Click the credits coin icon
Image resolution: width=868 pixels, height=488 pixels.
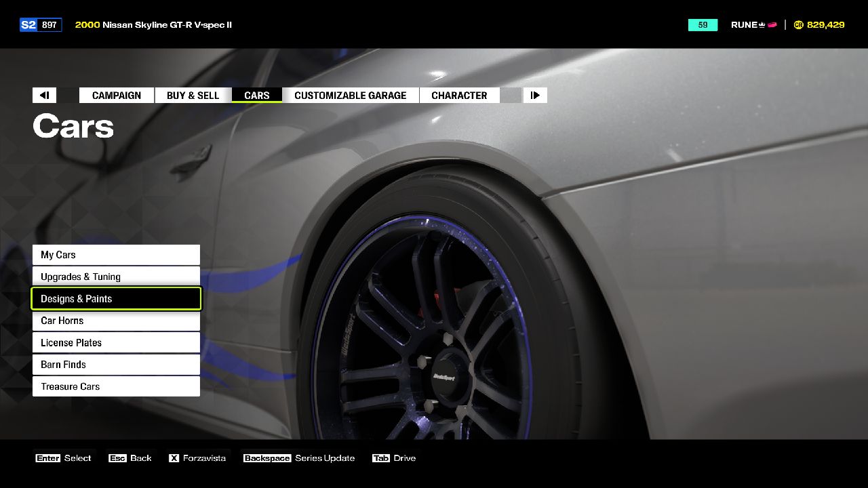798,25
